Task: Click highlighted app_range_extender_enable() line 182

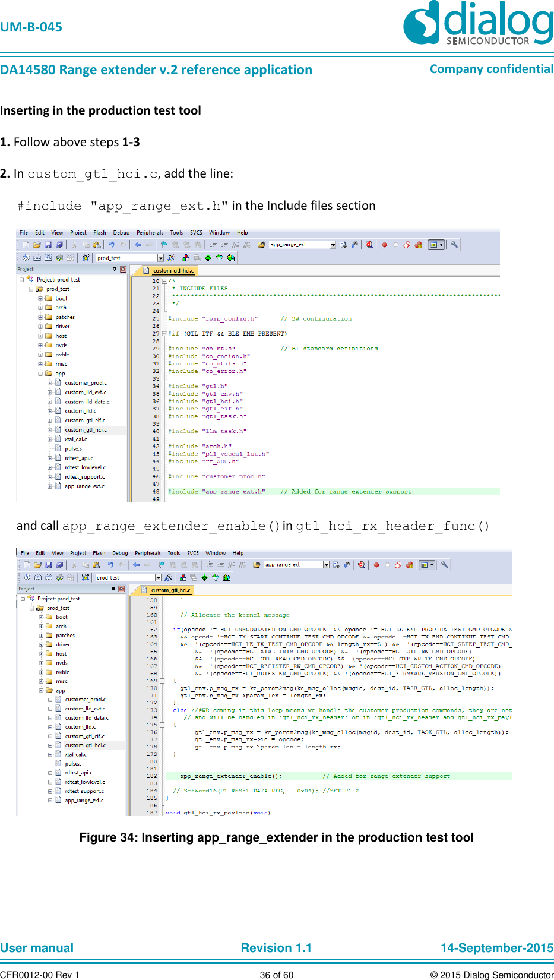Action: [338, 776]
